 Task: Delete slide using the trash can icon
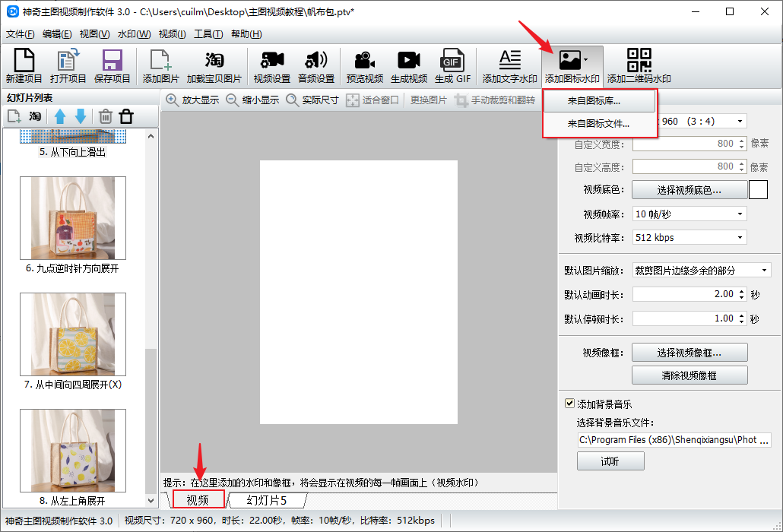[106, 116]
